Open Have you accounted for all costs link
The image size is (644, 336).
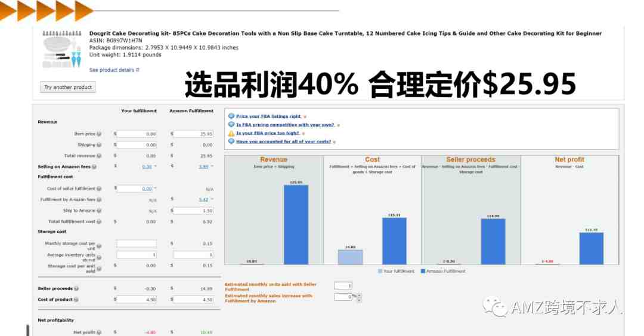point(283,141)
